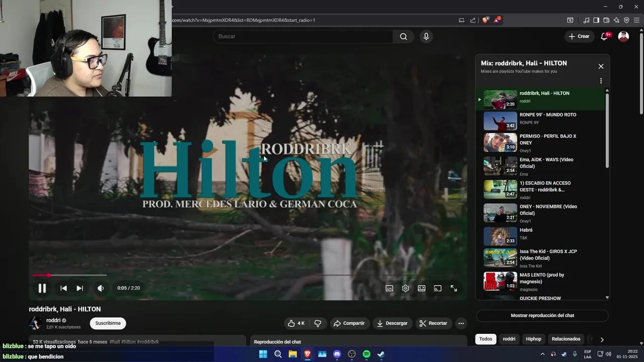Screen dimensions: 644x362
Task: Clip the video with Recortar
Action: [433, 323]
